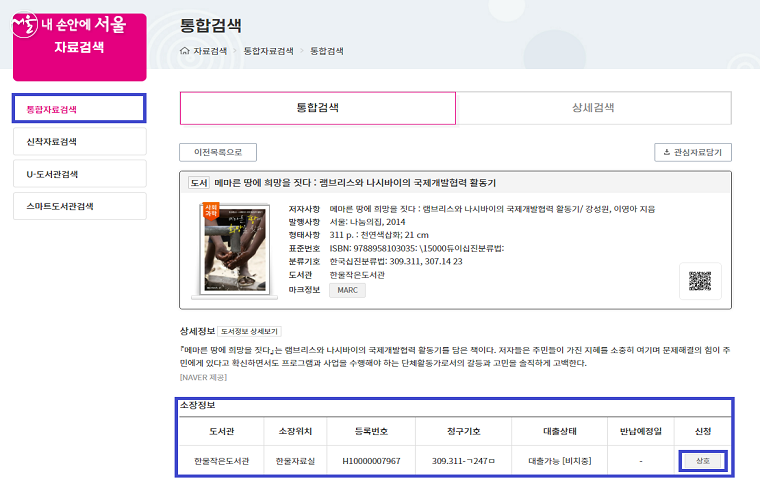Click 한울작은도서관 cell in the holdings table
This screenshot has height=485, width=760.
(222, 461)
